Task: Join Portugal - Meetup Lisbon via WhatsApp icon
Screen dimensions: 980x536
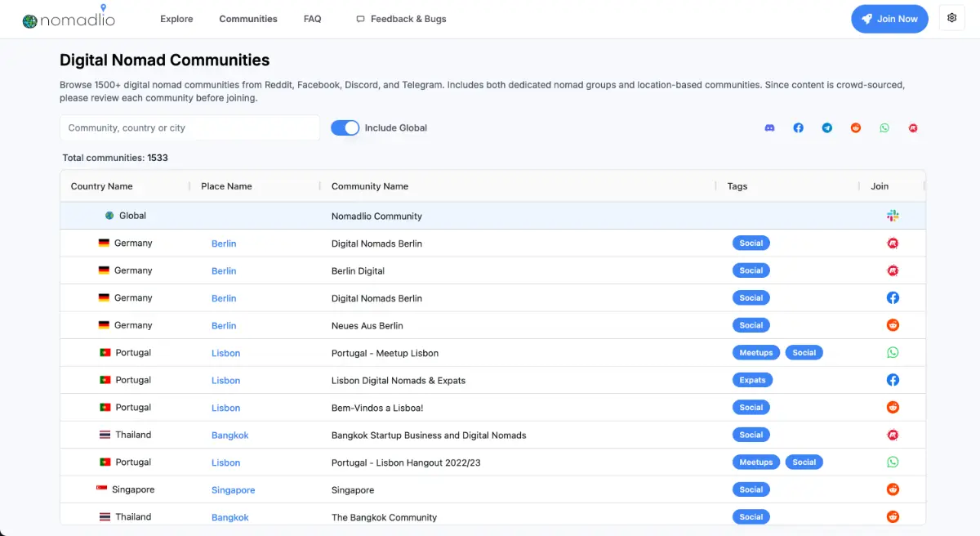Action: (x=893, y=353)
